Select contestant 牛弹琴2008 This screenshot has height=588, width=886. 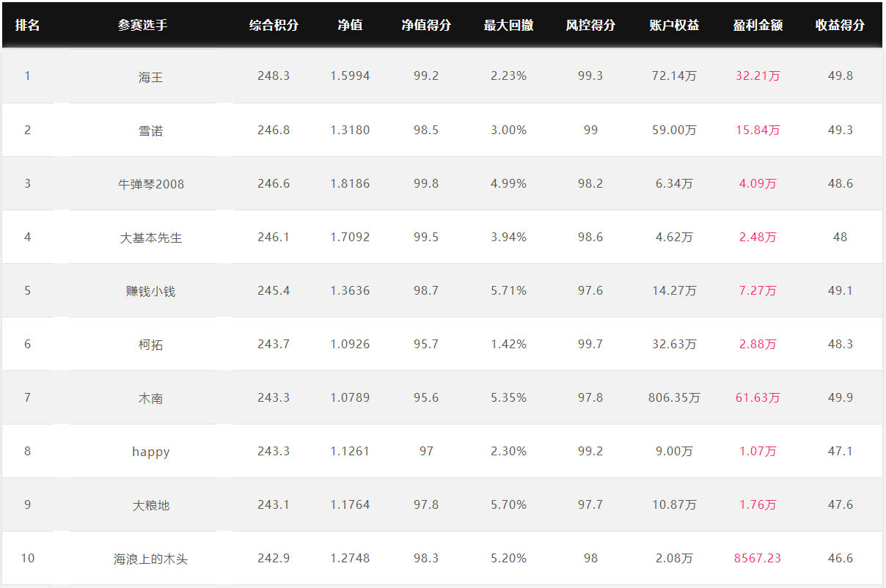[x=150, y=184]
